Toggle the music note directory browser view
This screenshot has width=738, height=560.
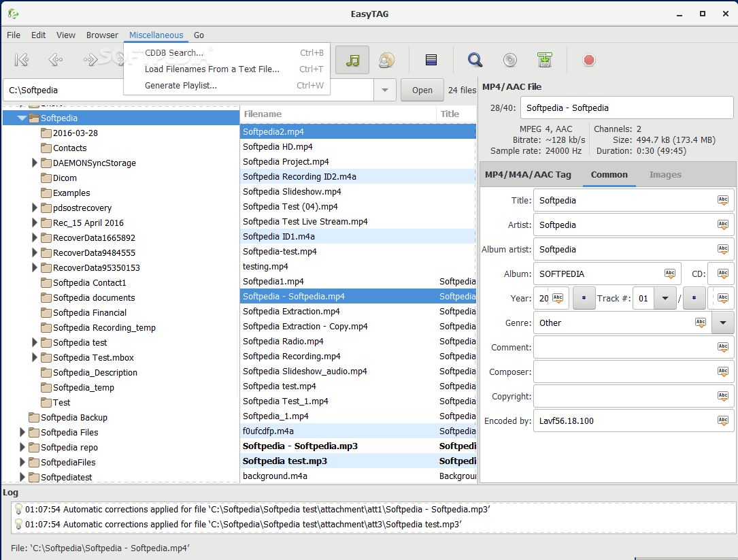352,60
